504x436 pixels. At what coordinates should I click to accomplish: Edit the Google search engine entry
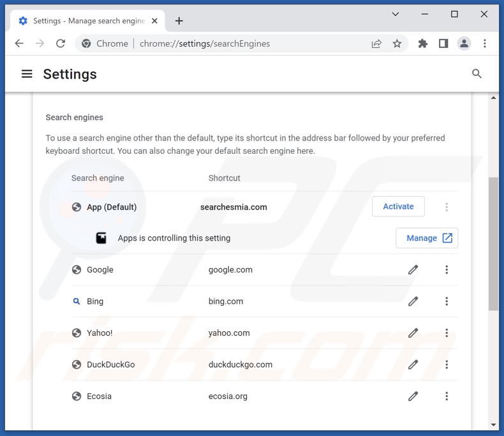click(413, 270)
